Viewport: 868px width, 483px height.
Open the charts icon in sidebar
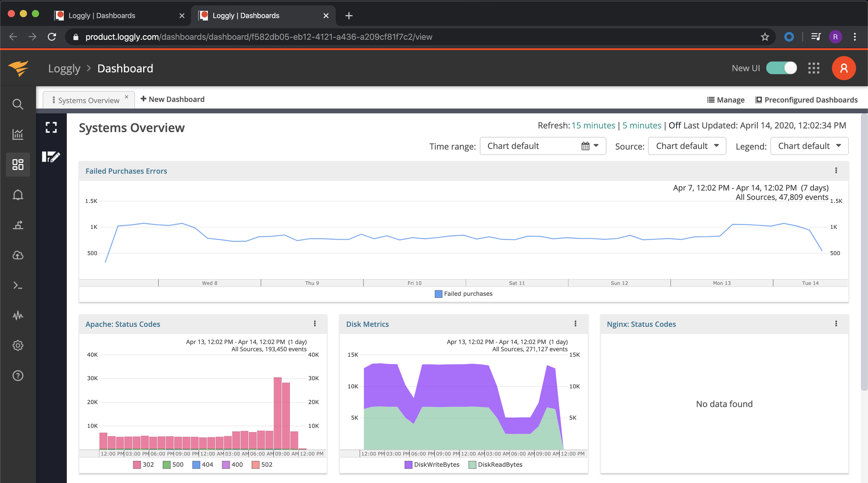[17, 134]
